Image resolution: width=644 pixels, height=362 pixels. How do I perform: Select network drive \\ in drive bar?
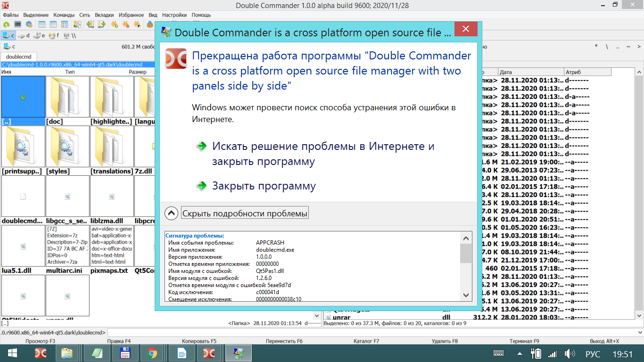[70, 35]
